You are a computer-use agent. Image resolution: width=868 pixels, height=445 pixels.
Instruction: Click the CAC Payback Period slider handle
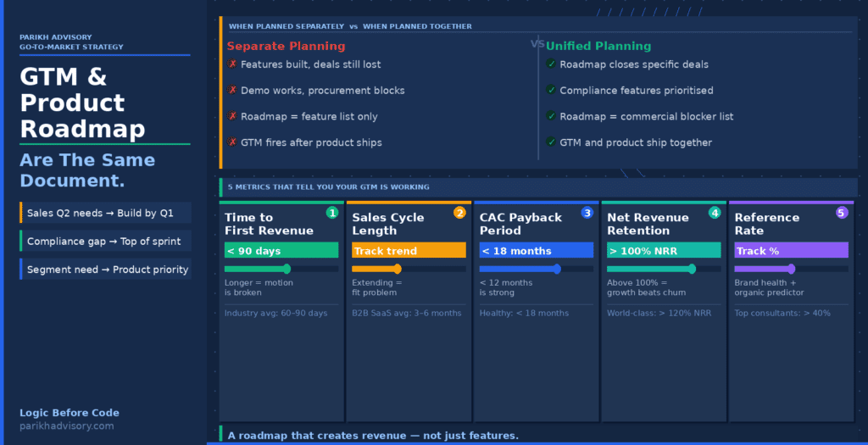point(557,269)
